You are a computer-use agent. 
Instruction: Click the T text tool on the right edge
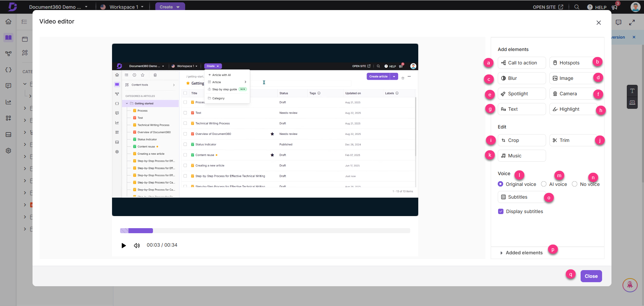click(632, 91)
